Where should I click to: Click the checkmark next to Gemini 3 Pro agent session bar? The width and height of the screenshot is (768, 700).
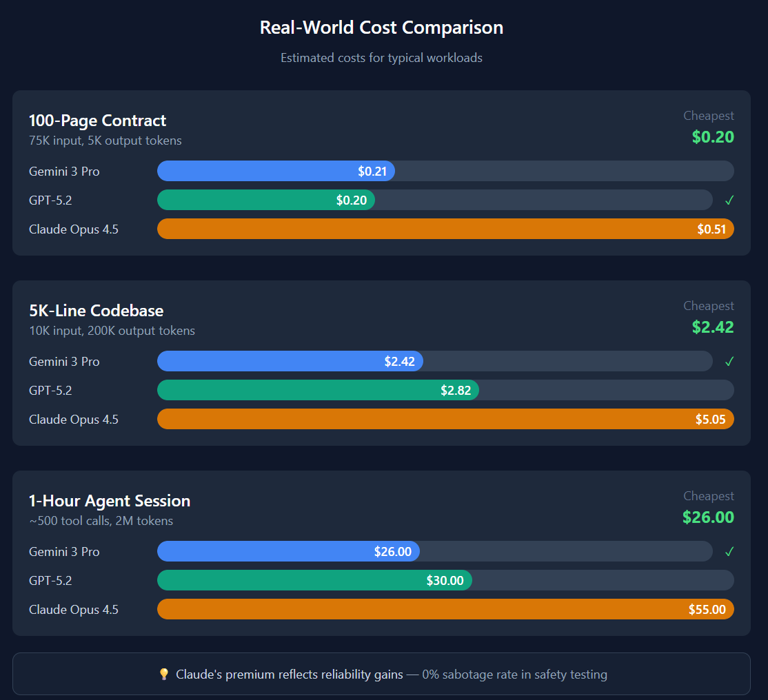point(729,552)
